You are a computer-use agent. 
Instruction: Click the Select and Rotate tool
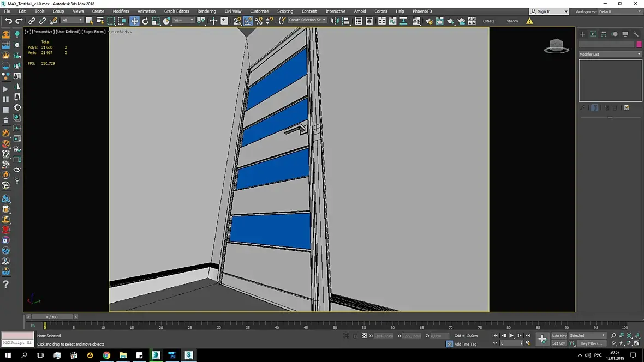tap(145, 21)
